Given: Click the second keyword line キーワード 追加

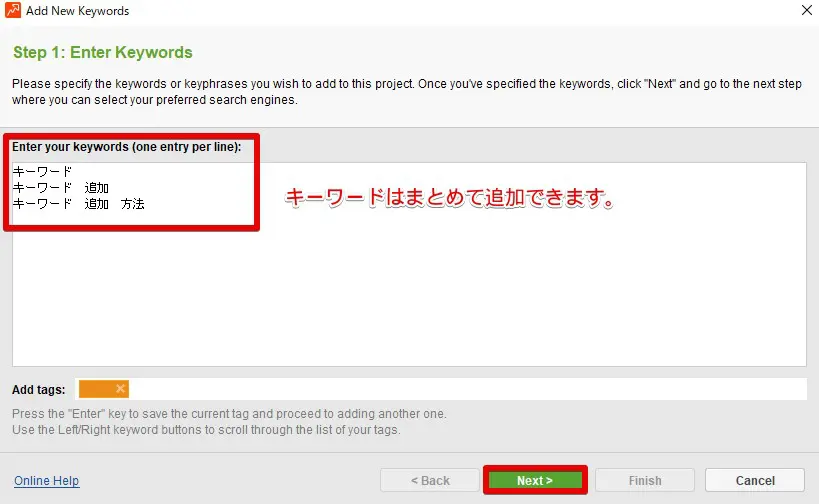Looking at the screenshot, I should pyautogui.click(x=61, y=188).
